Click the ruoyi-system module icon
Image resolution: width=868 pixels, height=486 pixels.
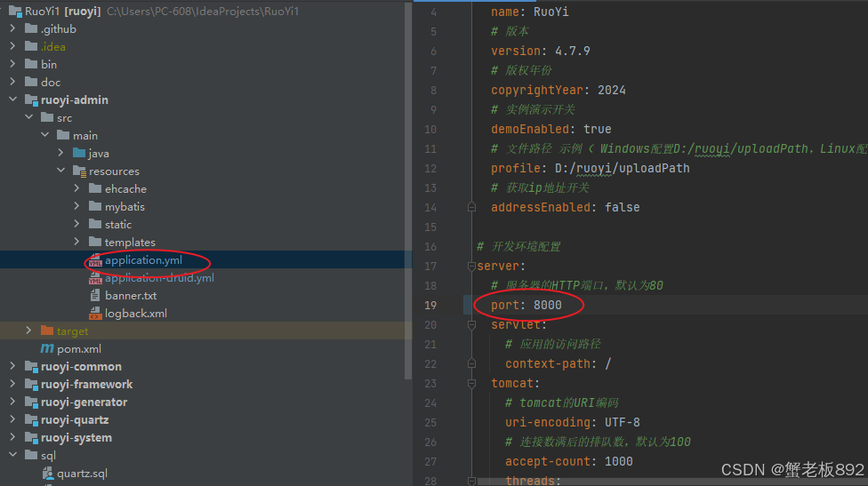pos(31,437)
